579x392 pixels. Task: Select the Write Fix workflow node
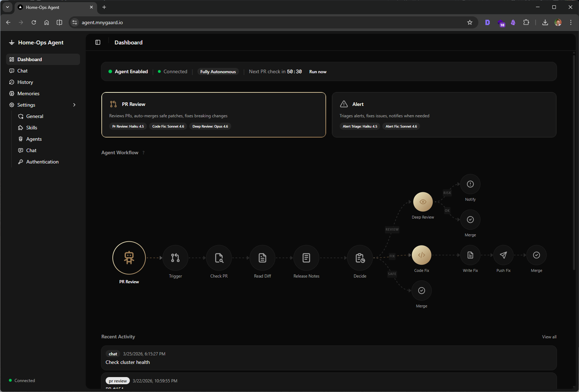pyautogui.click(x=470, y=255)
